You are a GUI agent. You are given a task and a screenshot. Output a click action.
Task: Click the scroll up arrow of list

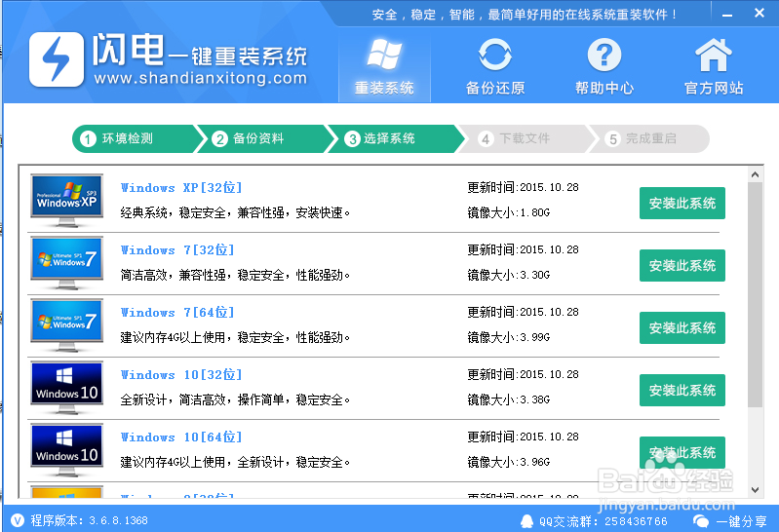(x=756, y=174)
